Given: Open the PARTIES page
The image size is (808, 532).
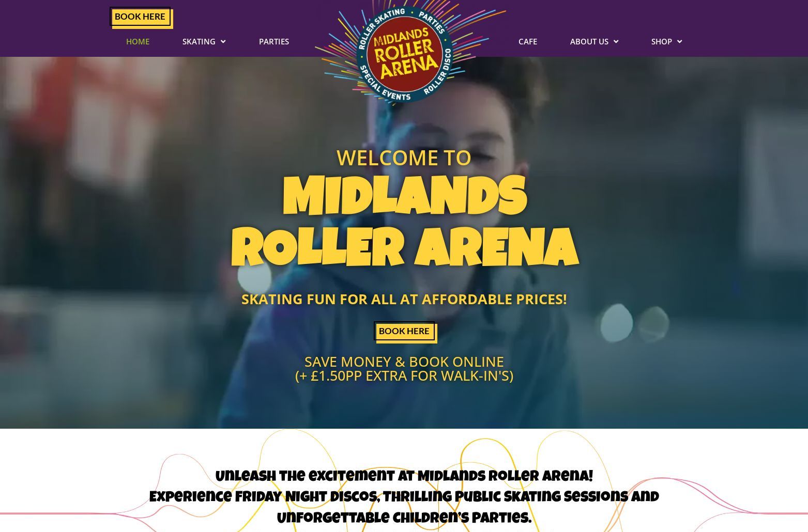Looking at the screenshot, I should point(274,41).
